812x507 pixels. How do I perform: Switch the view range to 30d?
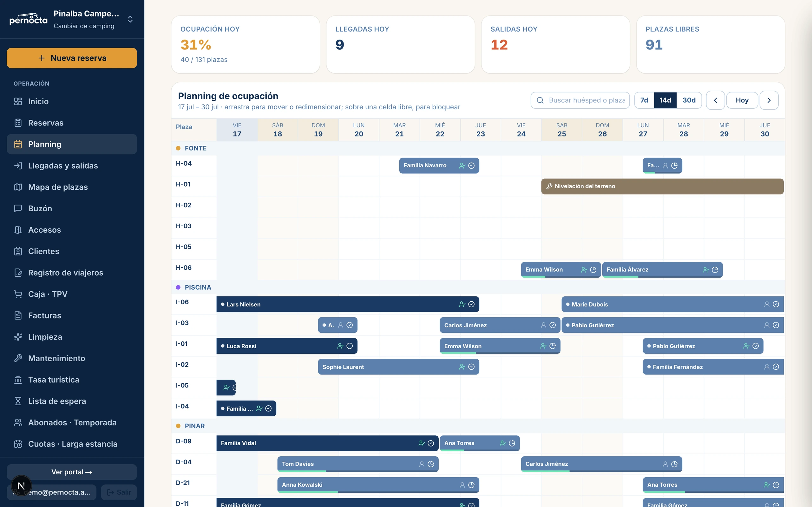point(689,100)
